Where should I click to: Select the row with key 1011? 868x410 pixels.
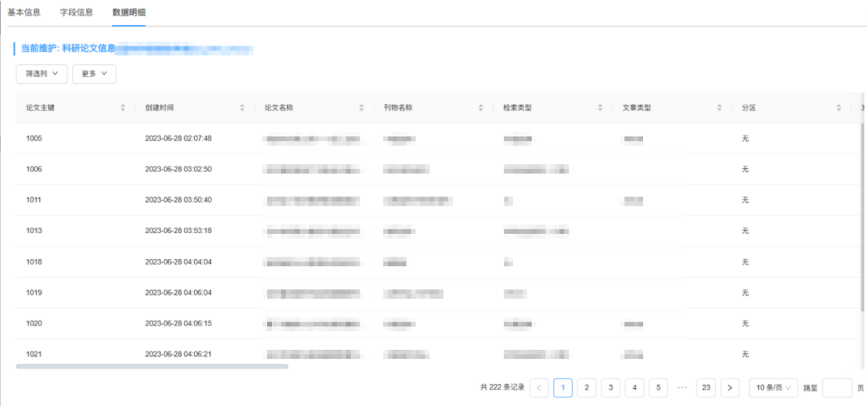(439, 200)
